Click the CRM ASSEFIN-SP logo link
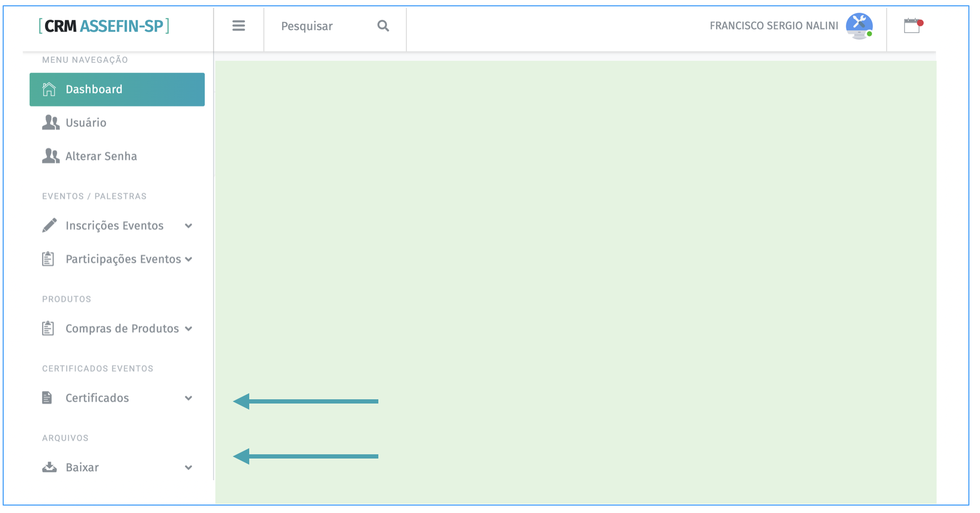 pyautogui.click(x=104, y=26)
